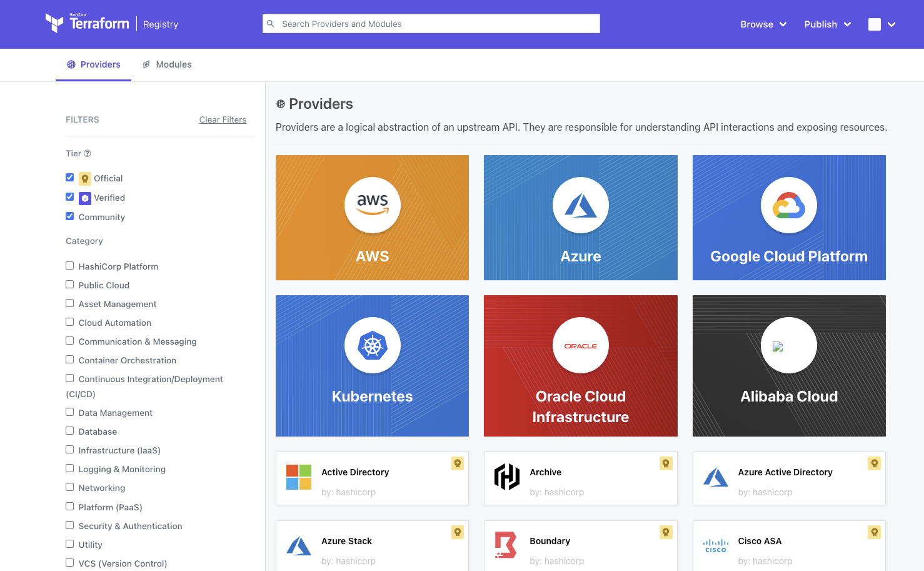The width and height of the screenshot is (924, 571).
Task: Click the Search Providers and Modules field
Action: [431, 24]
